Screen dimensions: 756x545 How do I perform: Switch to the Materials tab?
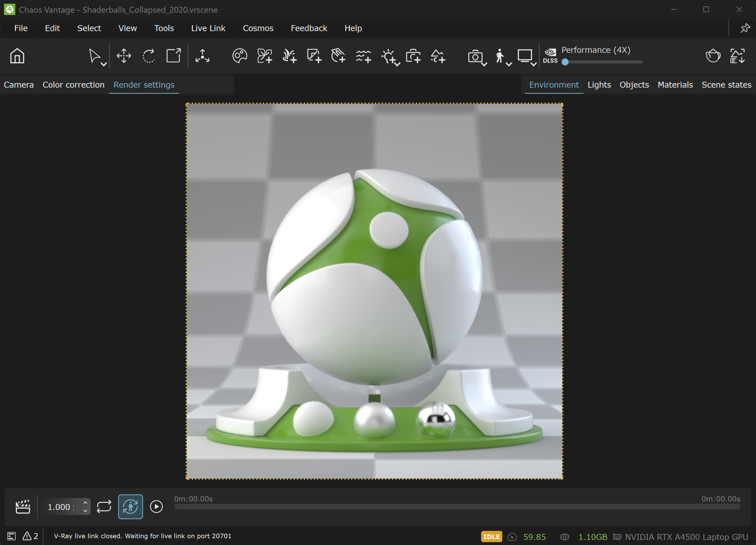pos(675,85)
